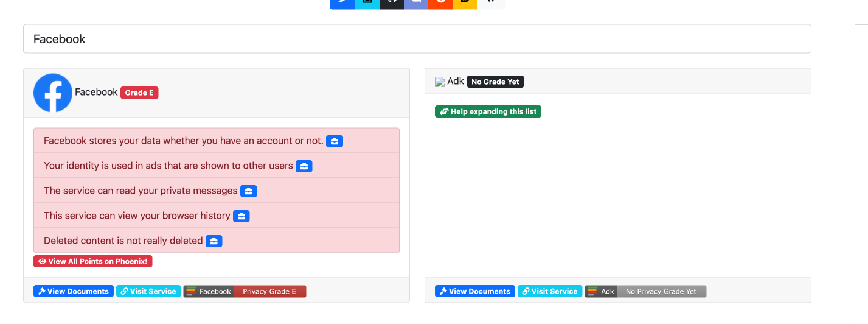The width and height of the screenshot is (868, 324).
Task: Open briefcase icon for stores your data point
Action: (335, 141)
